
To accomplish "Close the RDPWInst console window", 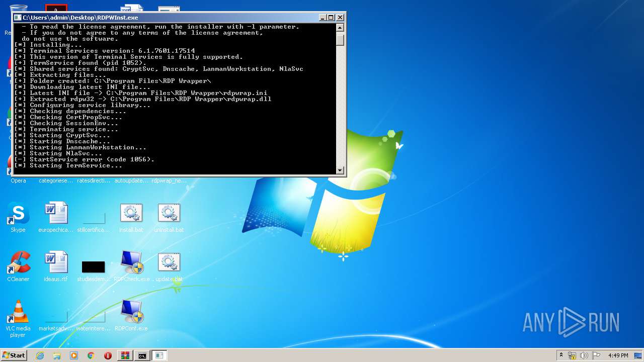I will click(340, 18).
